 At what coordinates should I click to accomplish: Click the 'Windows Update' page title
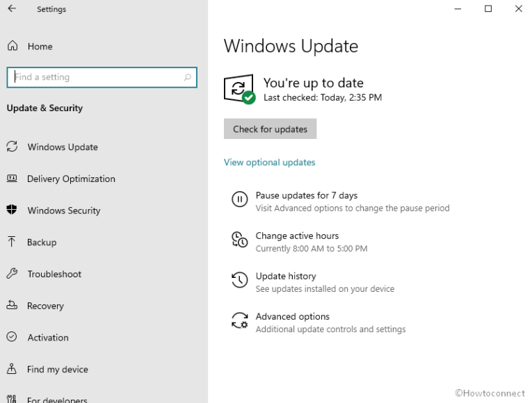click(291, 46)
